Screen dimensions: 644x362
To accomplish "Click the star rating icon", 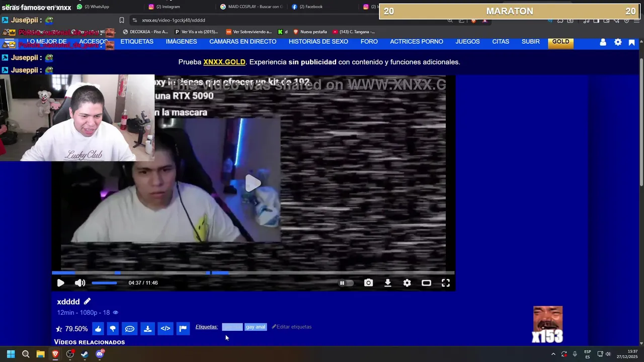I will pyautogui.click(x=59, y=329).
